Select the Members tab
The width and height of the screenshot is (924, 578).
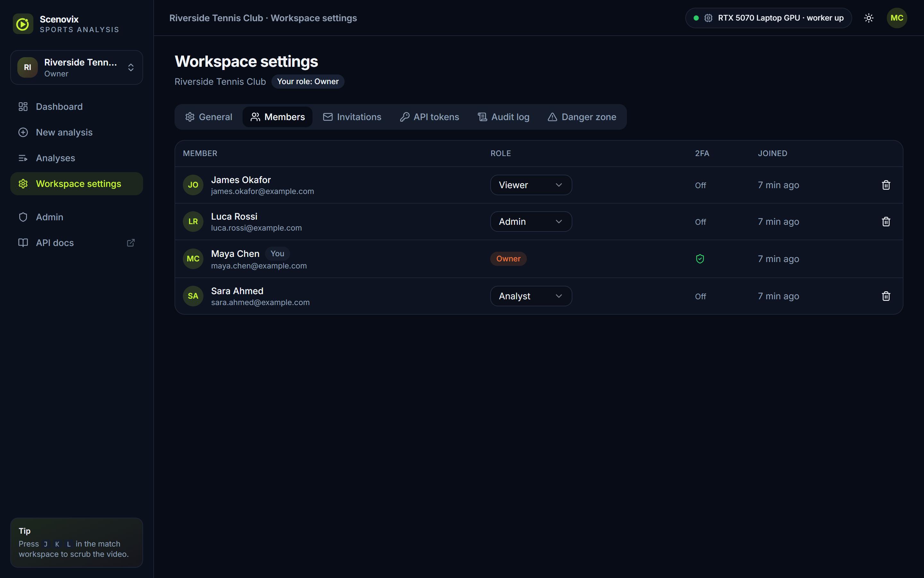pyautogui.click(x=278, y=117)
